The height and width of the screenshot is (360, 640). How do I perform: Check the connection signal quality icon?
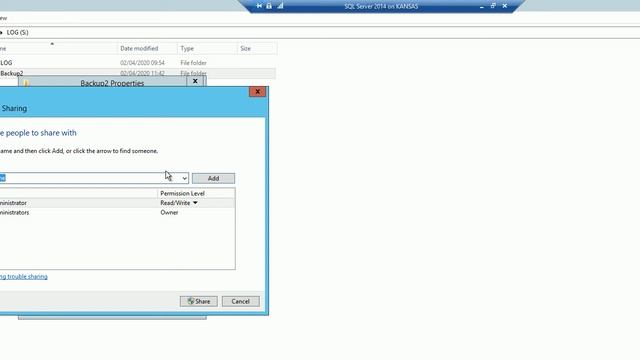(280, 6)
